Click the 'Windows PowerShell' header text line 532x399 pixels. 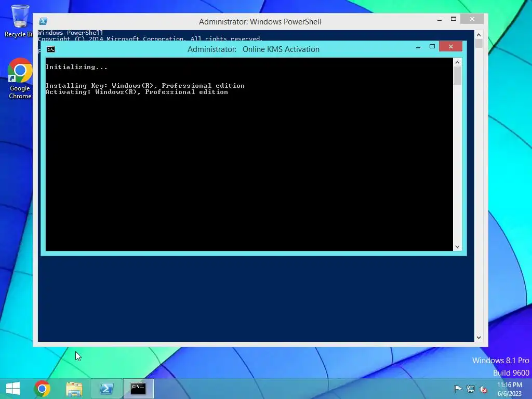click(x=70, y=33)
